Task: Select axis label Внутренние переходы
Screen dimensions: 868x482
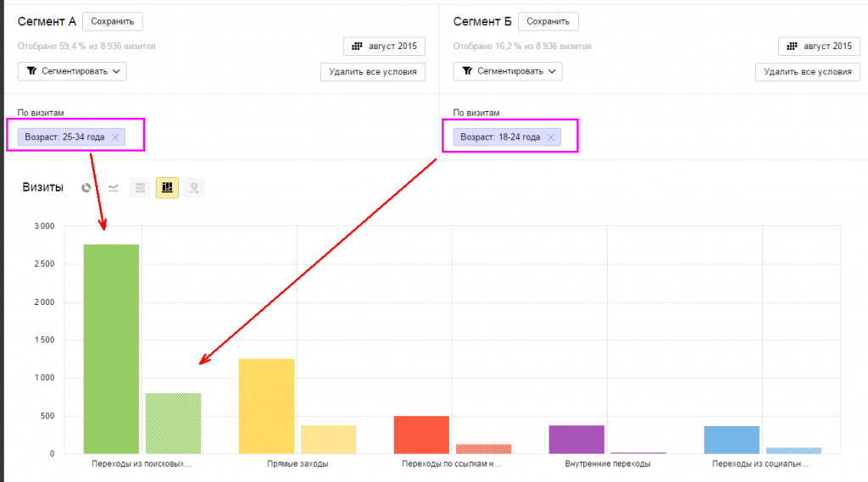Action: click(x=607, y=463)
